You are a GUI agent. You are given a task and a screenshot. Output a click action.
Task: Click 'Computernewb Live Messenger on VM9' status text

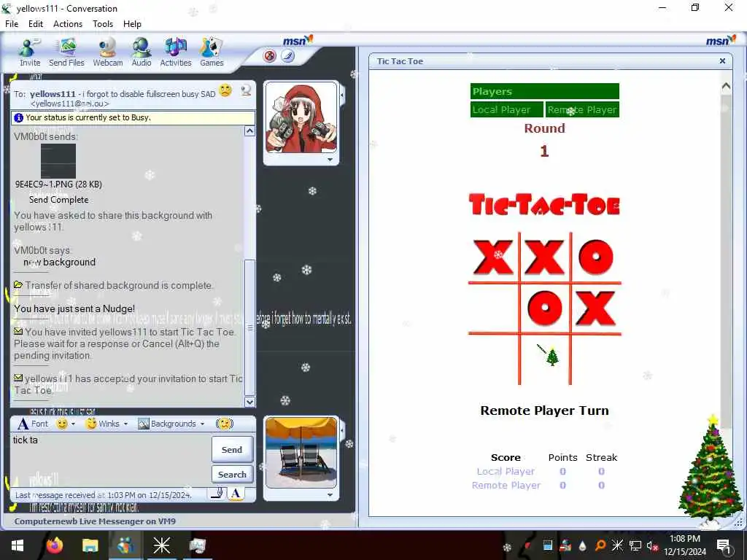(x=95, y=521)
